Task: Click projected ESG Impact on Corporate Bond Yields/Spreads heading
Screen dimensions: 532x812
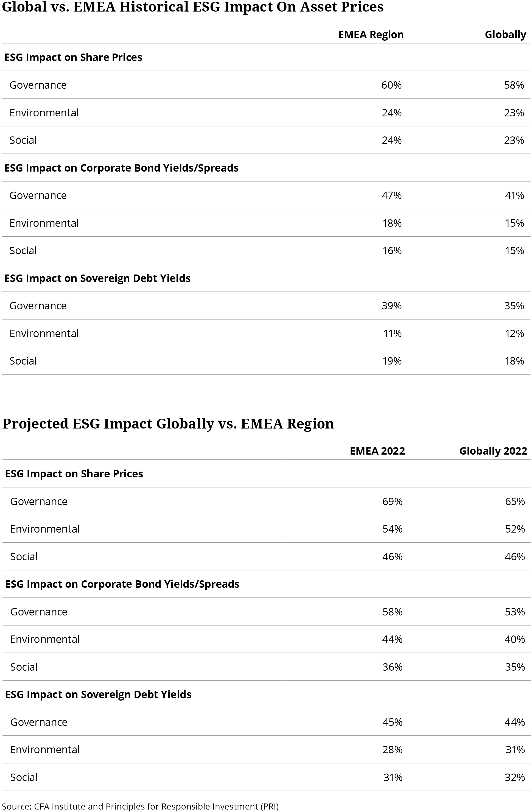Action: pos(122,584)
